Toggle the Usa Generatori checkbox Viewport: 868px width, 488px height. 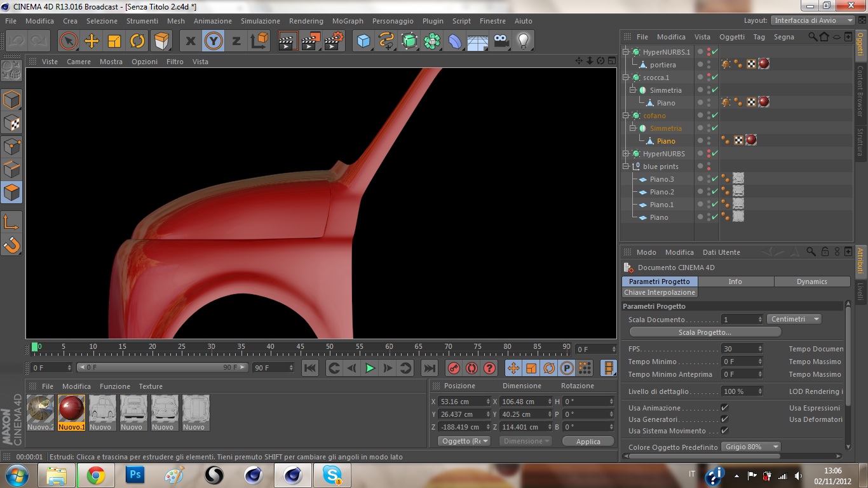pos(724,419)
